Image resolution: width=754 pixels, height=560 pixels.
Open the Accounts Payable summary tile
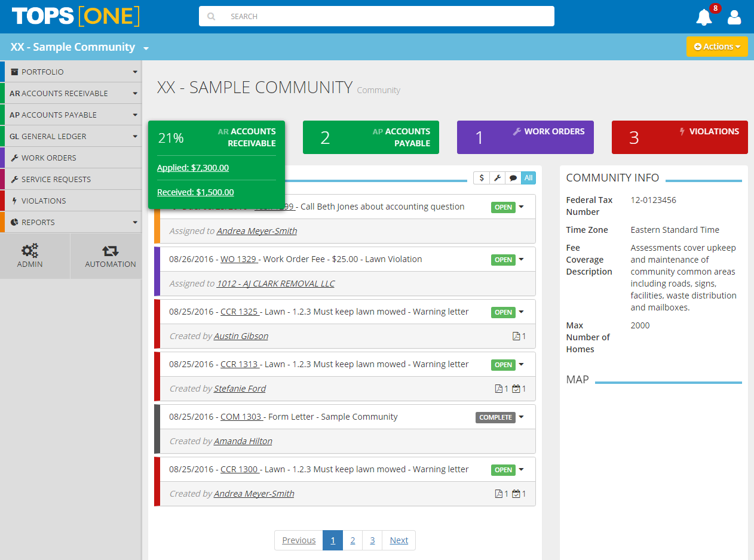coord(371,137)
